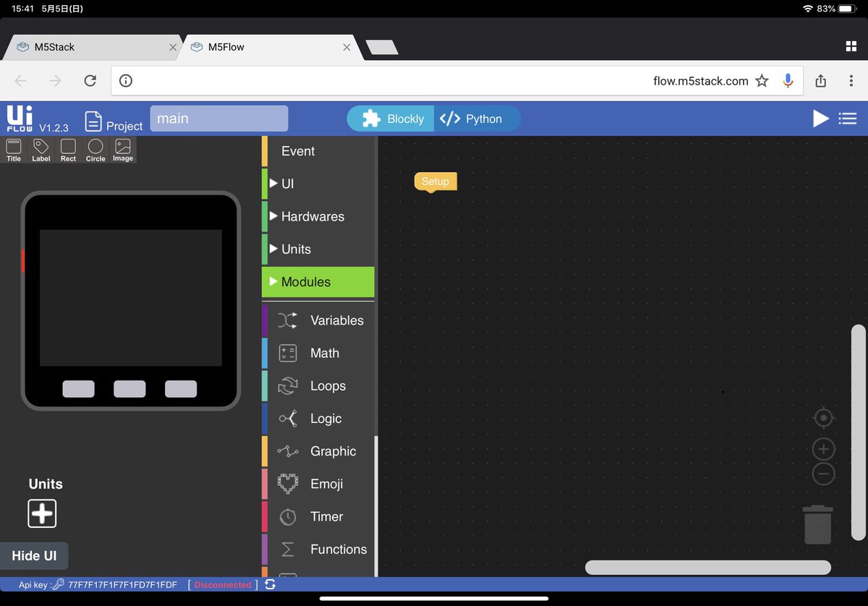The height and width of the screenshot is (606, 868).
Task: Switch to Blockly mode
Action: coord(391,119)
